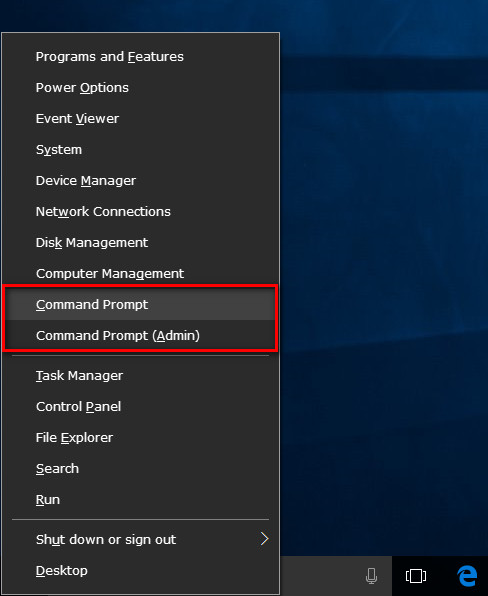
Task: Open Event Viewer
Action: tap(141, 119)
